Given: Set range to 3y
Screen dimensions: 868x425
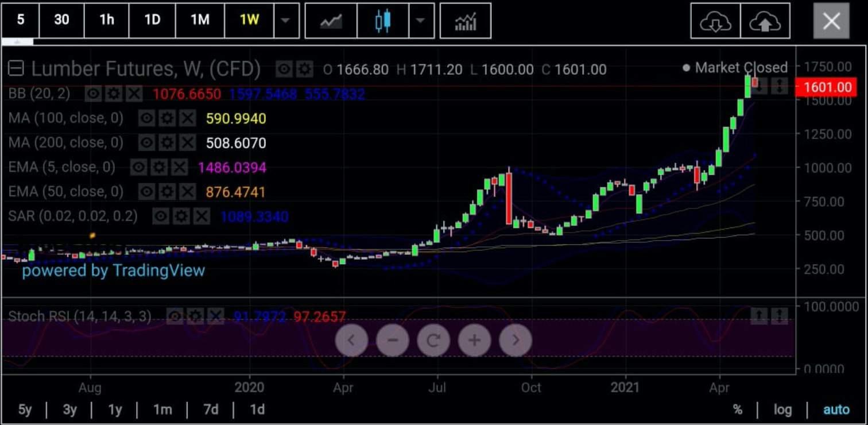Looking at the screenshot, I should 69,409.
